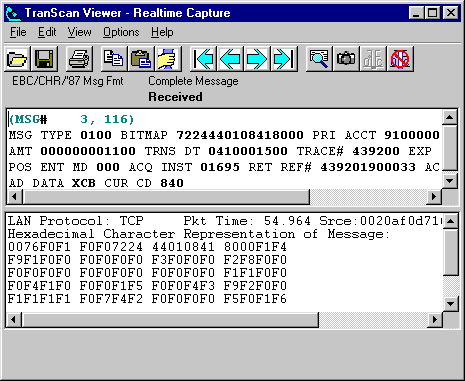Screen dimensions: 465x381
Task: Click the hand holding page icon
Action: (168, 59)
